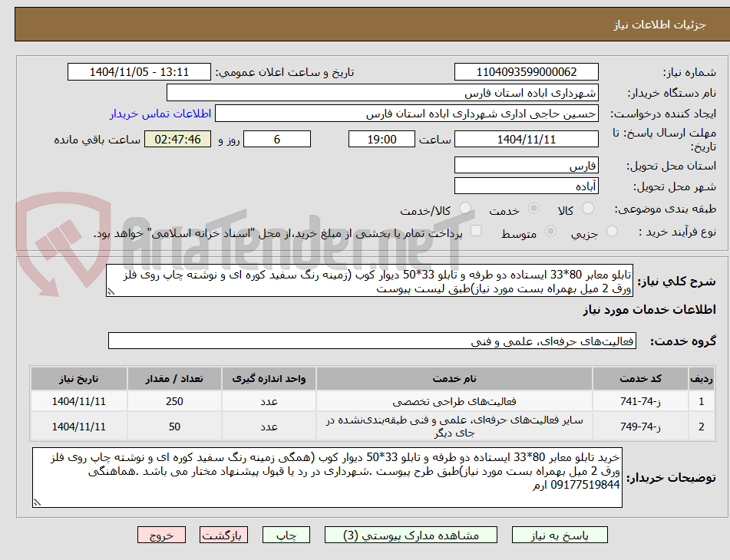
Task: Click the بازگشت back button
Action: point(223,535)
